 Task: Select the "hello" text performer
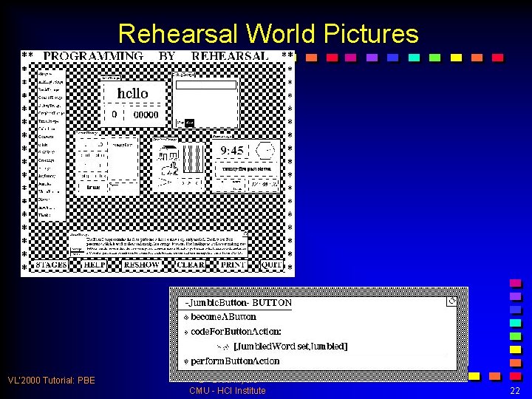(133, 93)
